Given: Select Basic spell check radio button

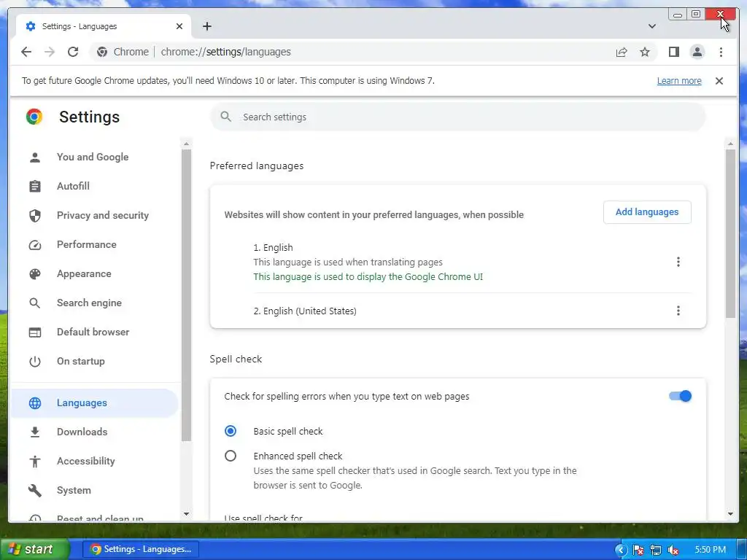Looking at the screenshot, I should coord(230,431).
